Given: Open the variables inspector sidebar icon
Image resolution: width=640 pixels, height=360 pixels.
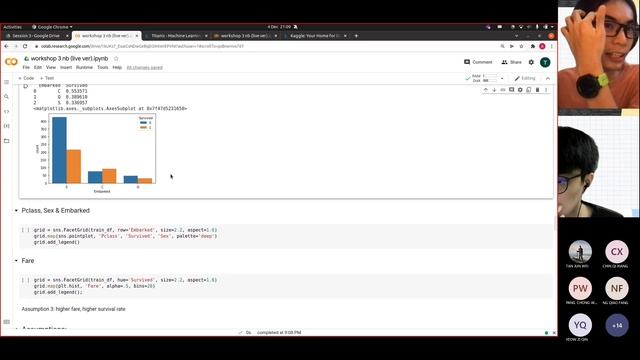Looking at the screenshot, I should [7, 126].
